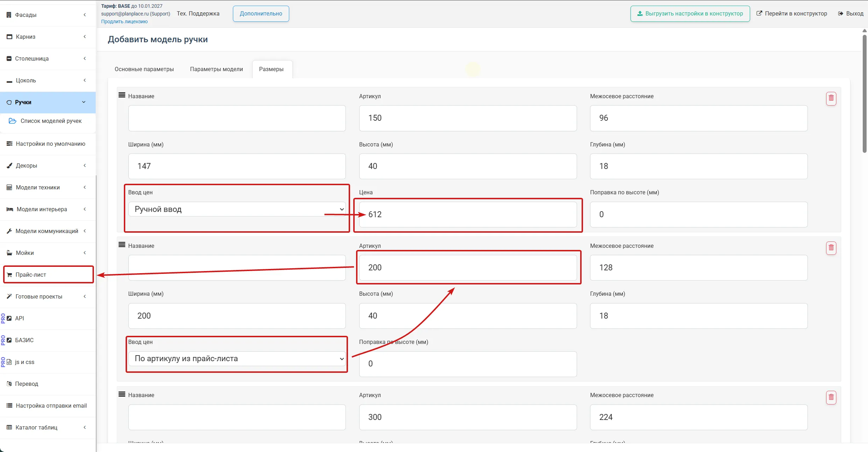868x452 pixels.
Task: Grab the drag handle of article 300 block
Action: [x=122, y=394]
